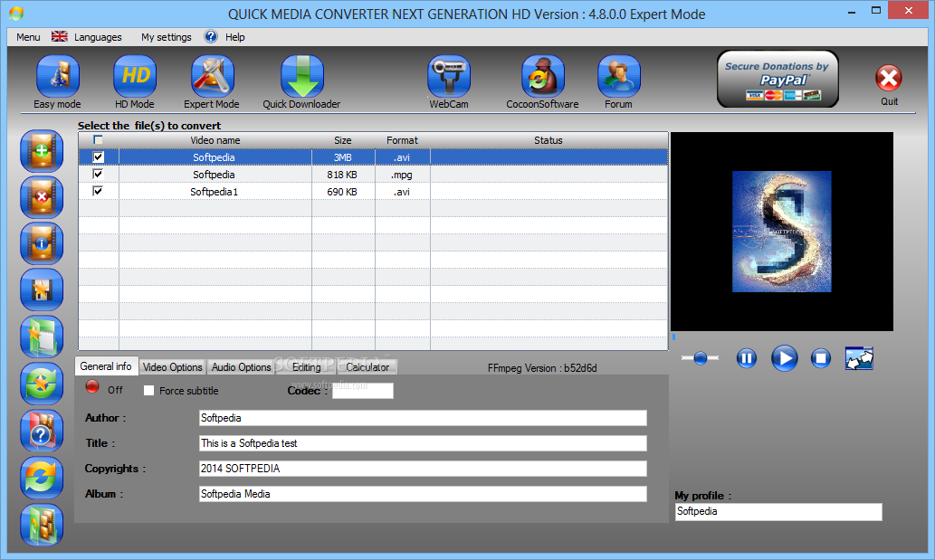Click the 3MB size cell

343,157
